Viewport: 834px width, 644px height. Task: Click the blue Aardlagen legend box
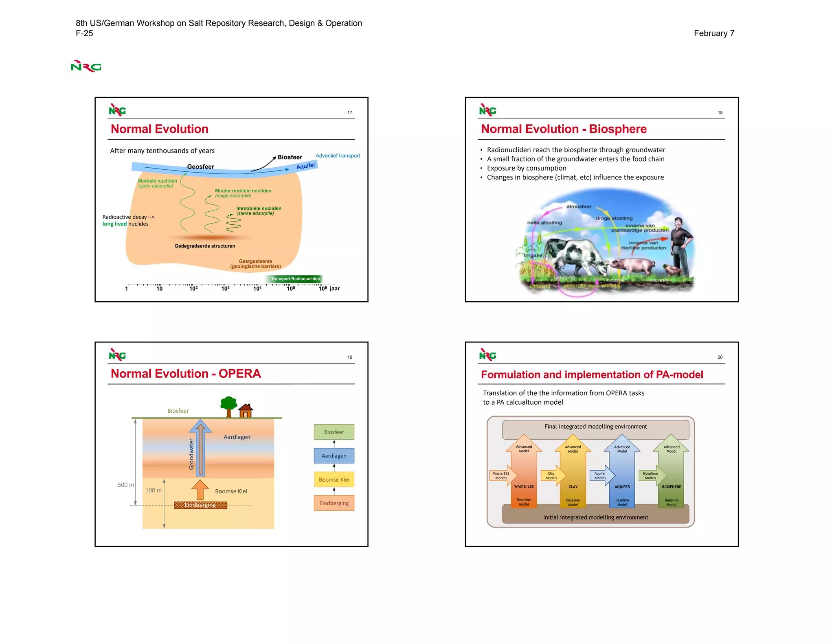click(x=334, y=456)
